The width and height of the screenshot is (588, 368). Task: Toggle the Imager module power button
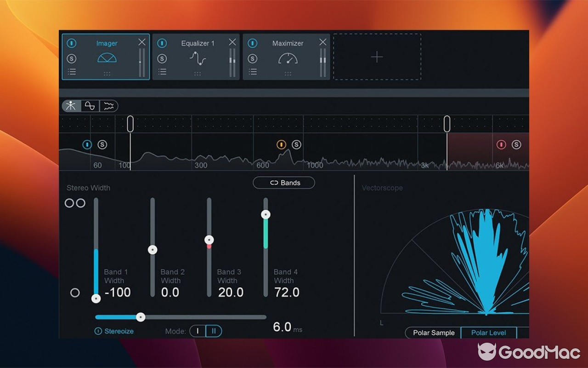click(x=72, y=43)
